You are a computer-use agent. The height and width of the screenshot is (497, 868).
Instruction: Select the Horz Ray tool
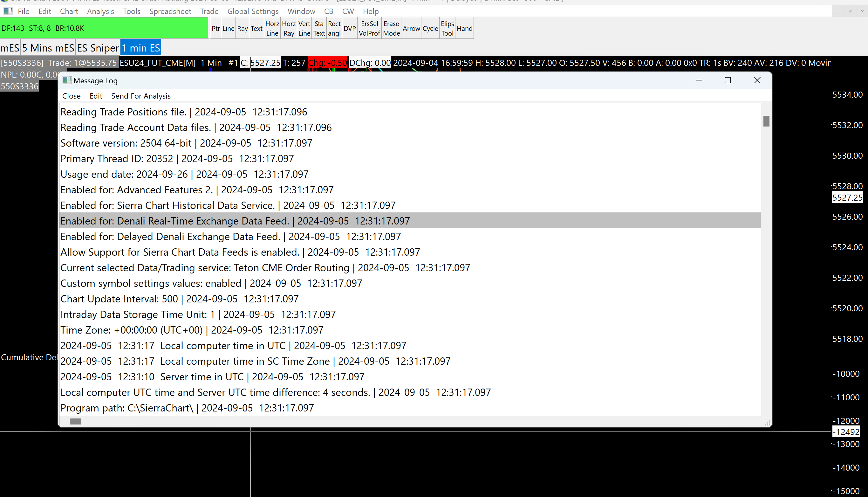pos(289,28)
